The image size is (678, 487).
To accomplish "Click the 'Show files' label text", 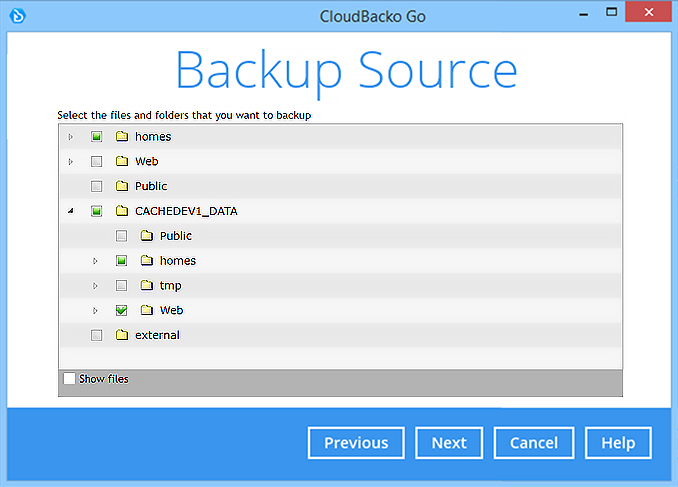I will tap(104, 379).
